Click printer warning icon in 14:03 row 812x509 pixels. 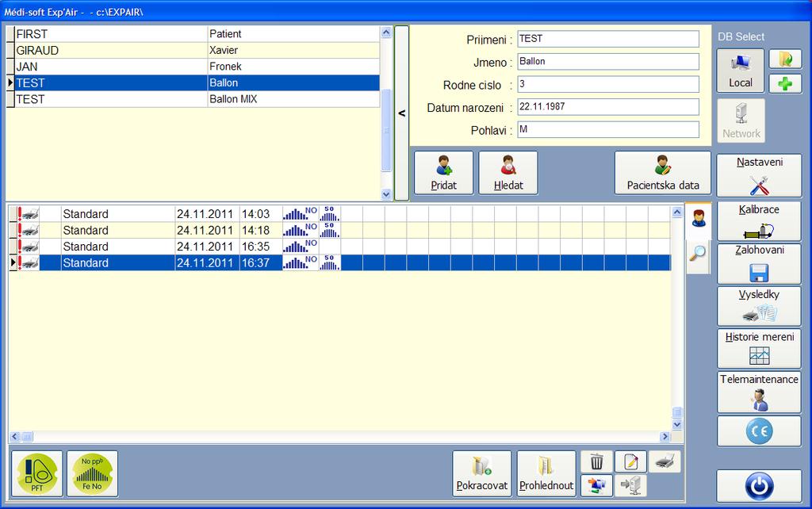click(28, 214)
